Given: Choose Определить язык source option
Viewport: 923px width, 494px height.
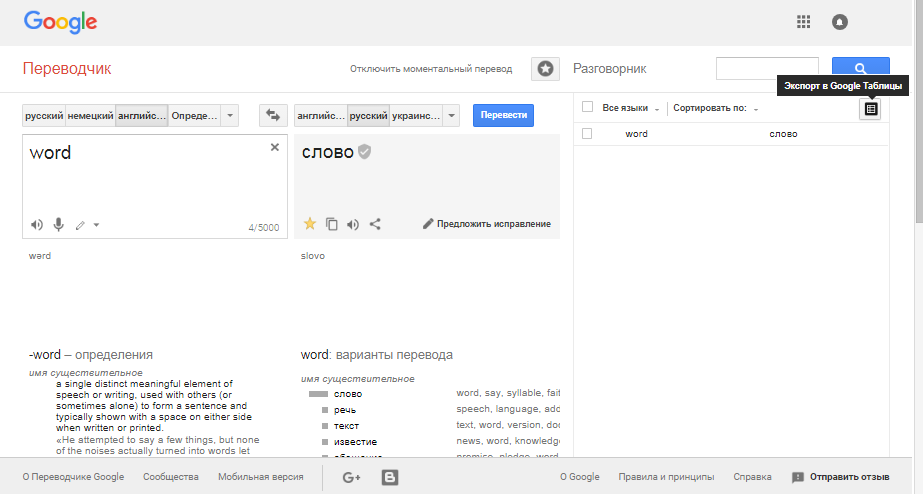Looking at the screenshot, I should pyautogui.click(x=195, y=115).
